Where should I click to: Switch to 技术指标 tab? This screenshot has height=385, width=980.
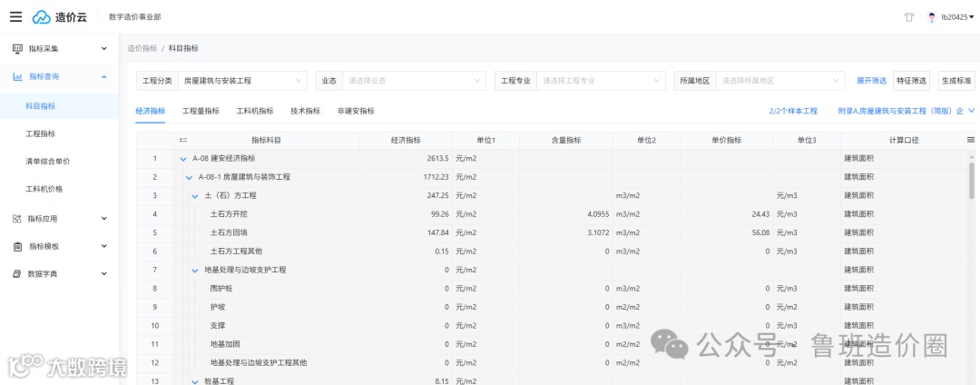[305, 112]
